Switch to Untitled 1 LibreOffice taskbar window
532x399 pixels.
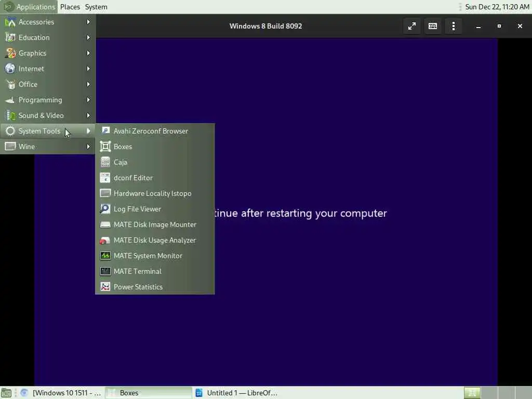(237, 393)
